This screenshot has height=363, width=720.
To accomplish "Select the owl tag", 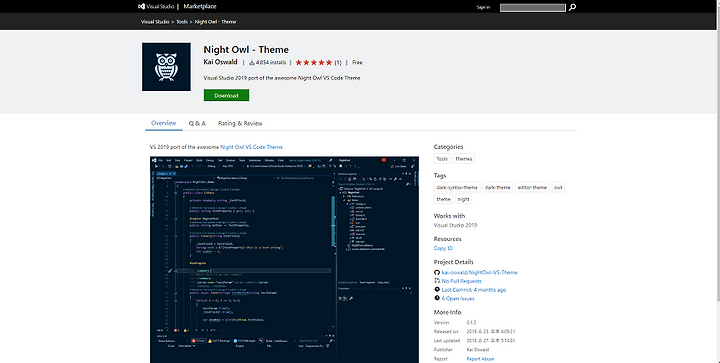I will pos(558,187).
